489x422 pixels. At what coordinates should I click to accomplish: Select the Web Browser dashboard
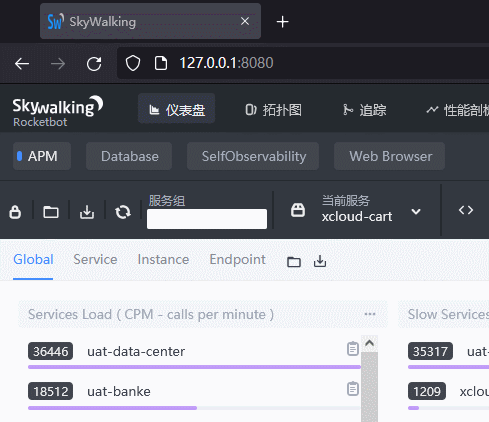389,156
